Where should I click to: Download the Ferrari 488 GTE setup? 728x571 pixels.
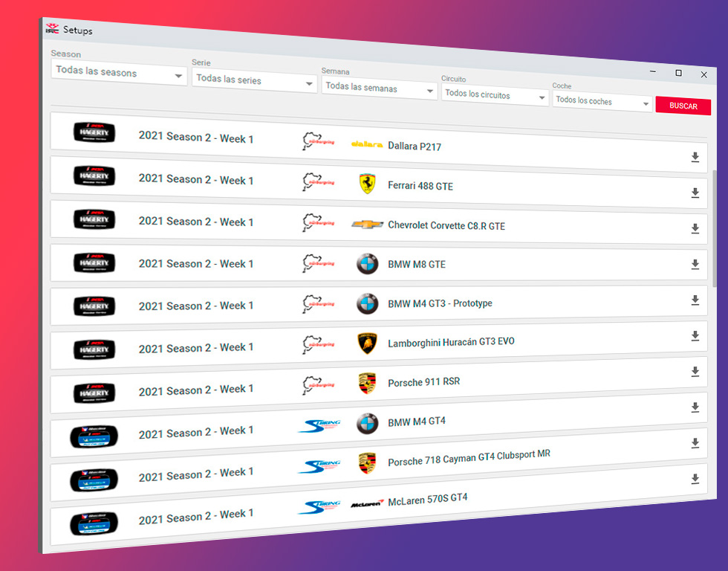pos(695,193)
